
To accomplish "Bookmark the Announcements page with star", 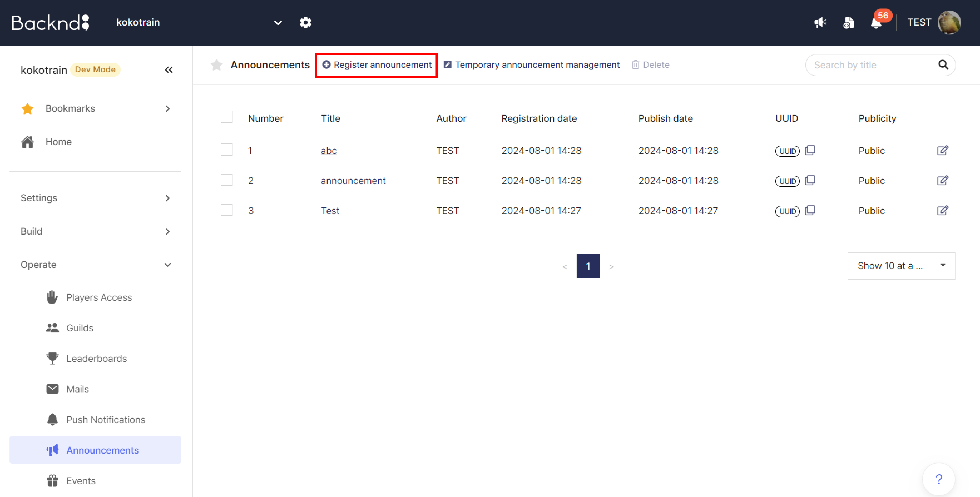I will (216, 65).
